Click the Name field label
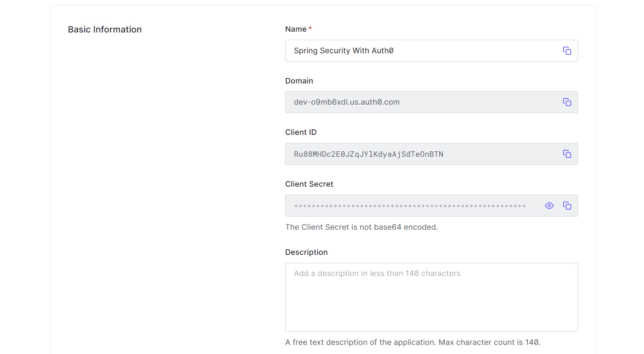The image size is (644, 354). pyautogui.click(x=296, y=29)
